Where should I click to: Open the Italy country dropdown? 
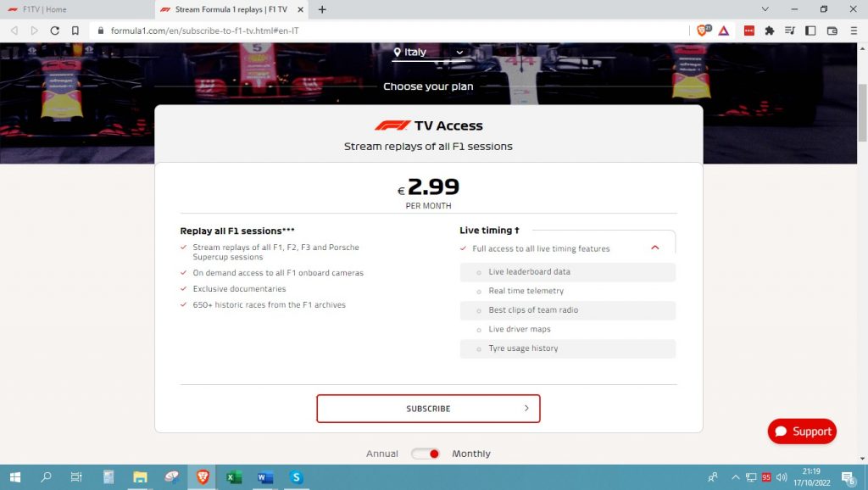click(x=430, y=53)
